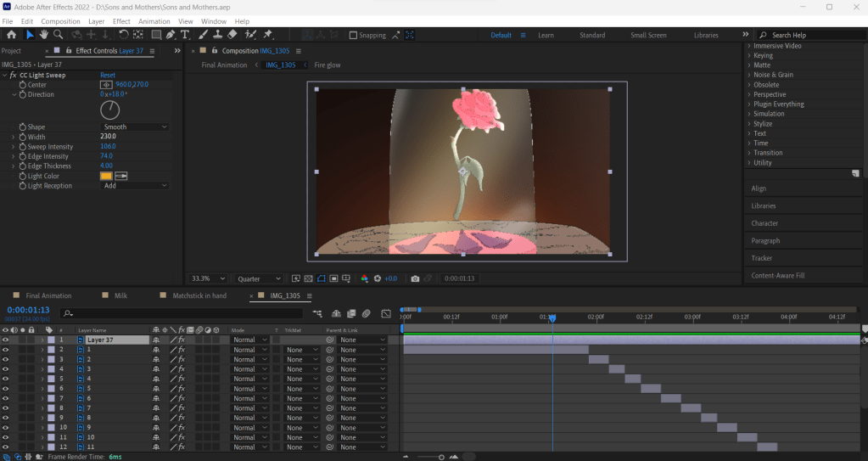
Task: Toggle the Center property stopwatch
Action: coord(22,85)
